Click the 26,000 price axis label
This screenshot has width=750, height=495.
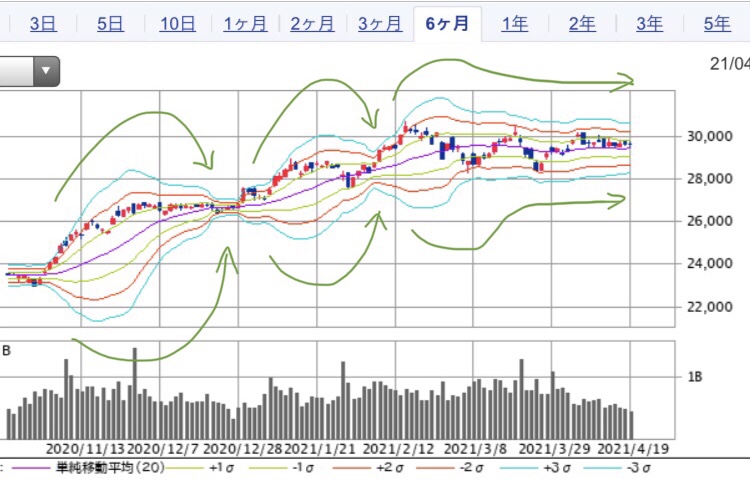[x=709, y=221]
